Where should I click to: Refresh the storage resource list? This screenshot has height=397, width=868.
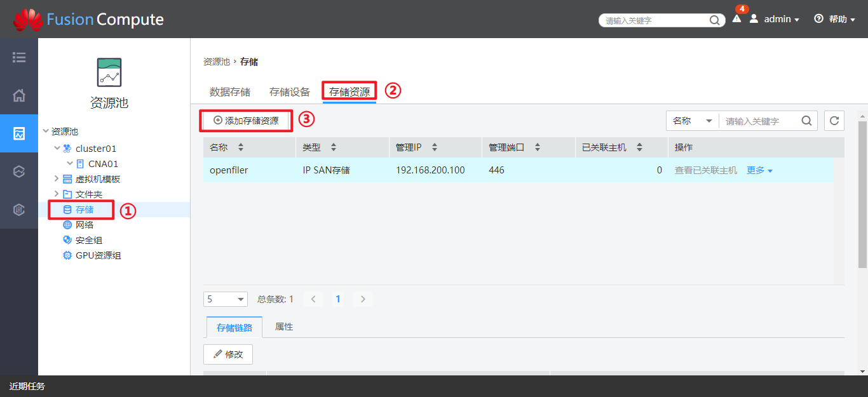point(834,121)
